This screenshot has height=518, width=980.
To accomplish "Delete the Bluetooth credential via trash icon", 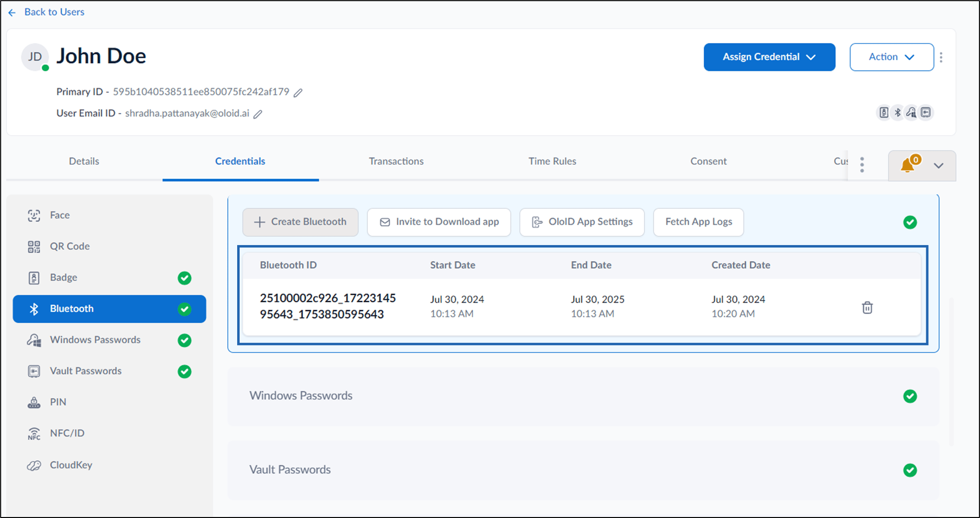I will [x=867, y=307].
